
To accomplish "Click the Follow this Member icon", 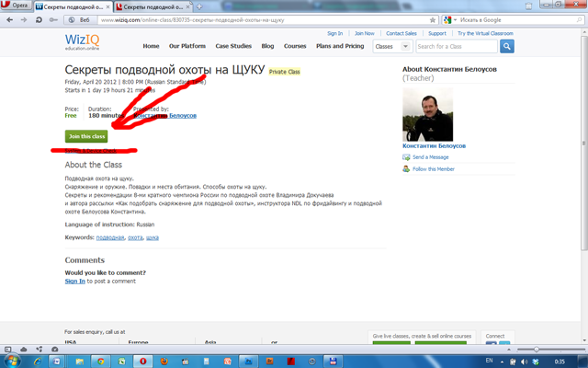I will pyautogui.click(x=406, y=169).
